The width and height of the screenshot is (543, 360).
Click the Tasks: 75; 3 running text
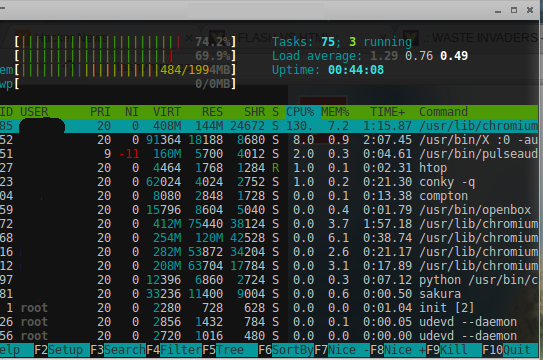coord(342,42)
